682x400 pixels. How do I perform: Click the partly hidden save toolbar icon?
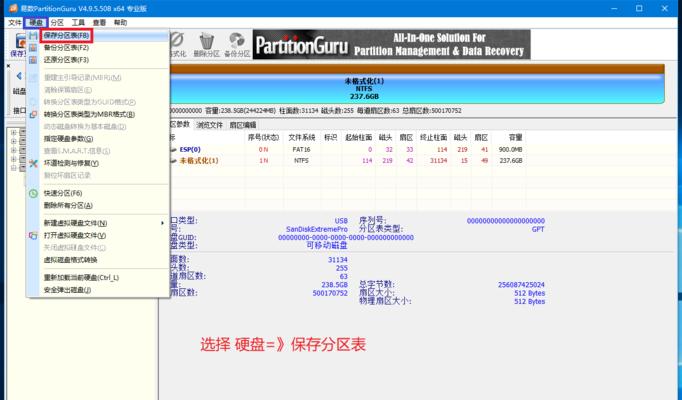tap(20, 41)
